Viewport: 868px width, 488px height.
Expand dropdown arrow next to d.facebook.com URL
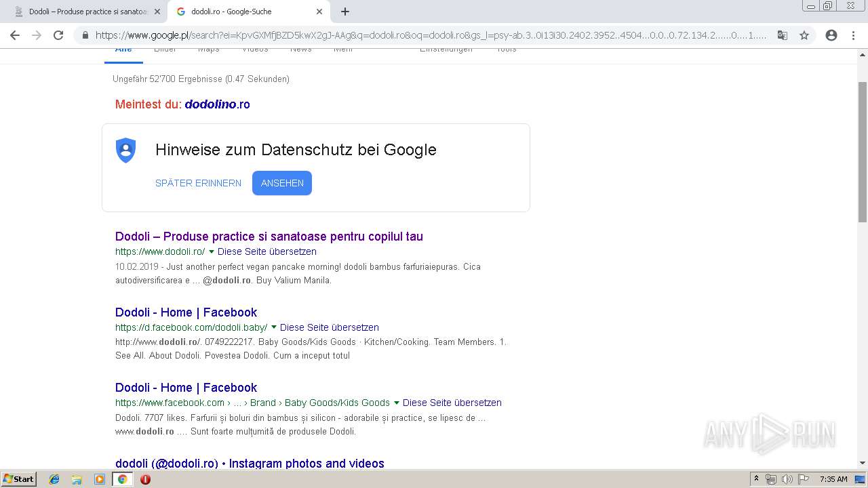(x=273, y=327)
